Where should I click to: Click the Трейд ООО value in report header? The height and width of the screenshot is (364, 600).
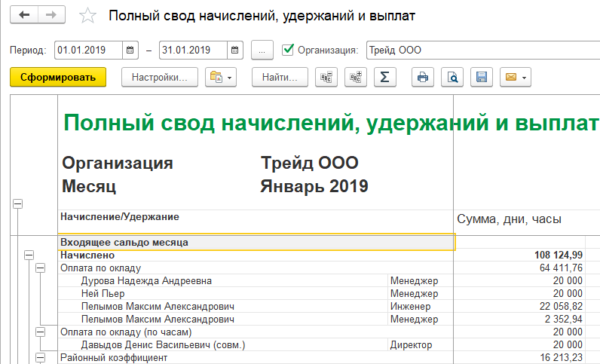coord(310,163)
